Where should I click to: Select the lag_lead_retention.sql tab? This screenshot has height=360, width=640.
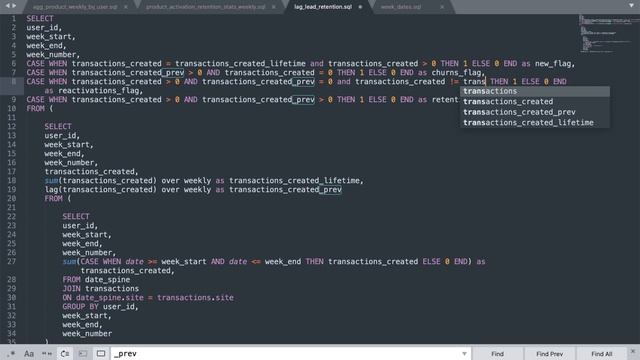[323, 7]
